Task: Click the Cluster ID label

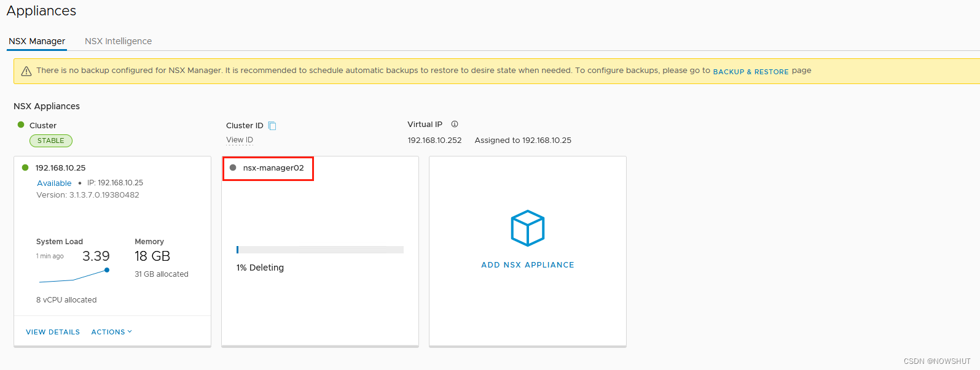Action: (245, 126)
